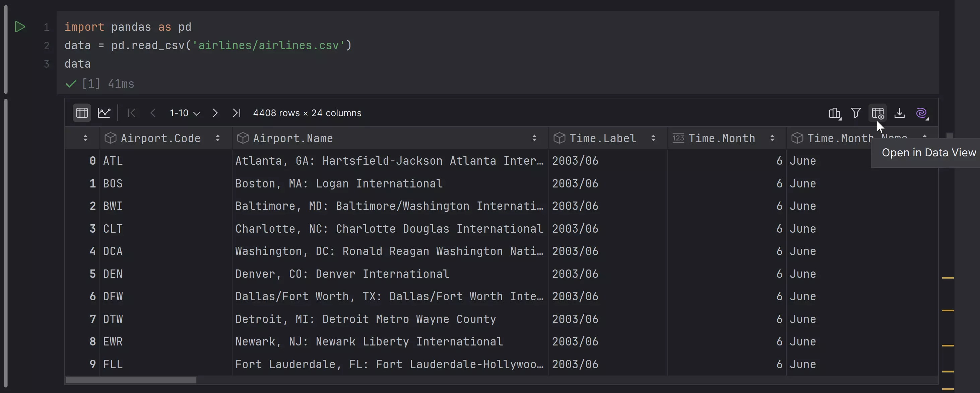The image size is (980, 393).
Task: Select the ATL cell in row 0
Action: click(x=113, y=161)
